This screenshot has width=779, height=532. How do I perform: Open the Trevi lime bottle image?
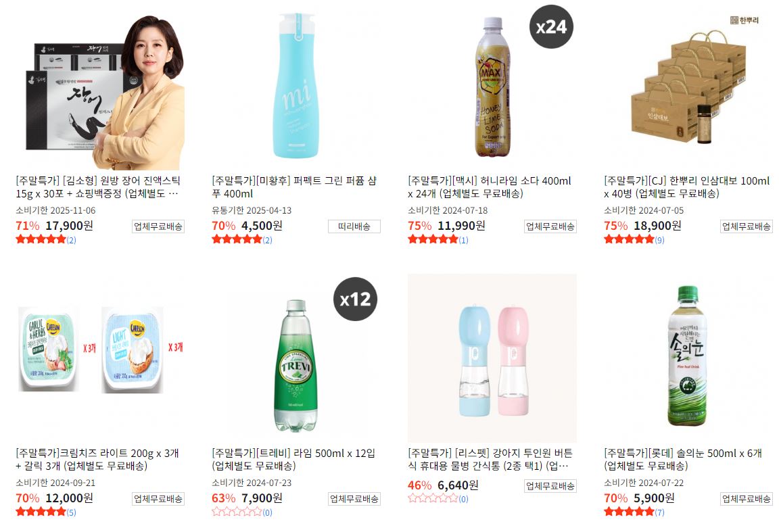coord(296,358)
